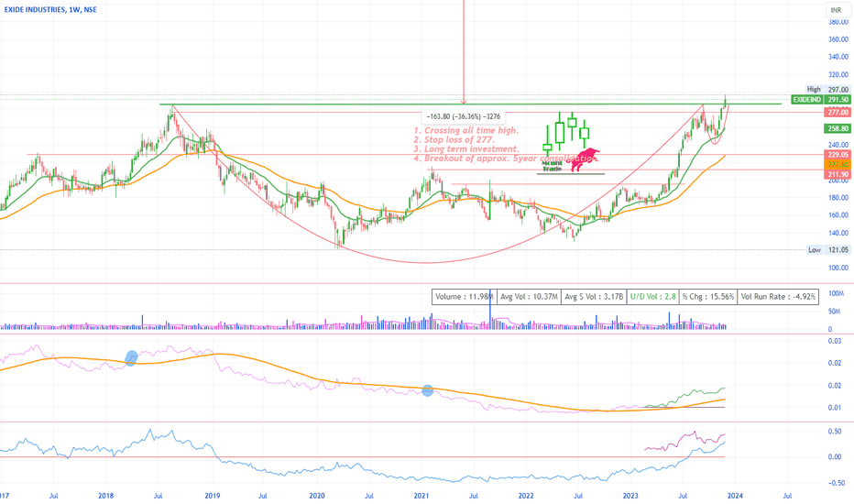This screenshot has height=504, width=854.
Task: Click the U/D Vol : 2.8 cell
Action: tap(652, 297)
